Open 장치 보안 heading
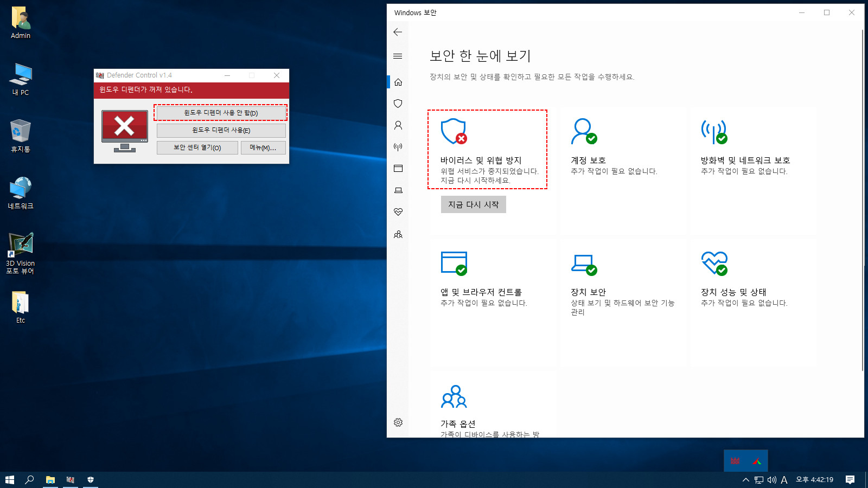868x488 pixels. 588,292
